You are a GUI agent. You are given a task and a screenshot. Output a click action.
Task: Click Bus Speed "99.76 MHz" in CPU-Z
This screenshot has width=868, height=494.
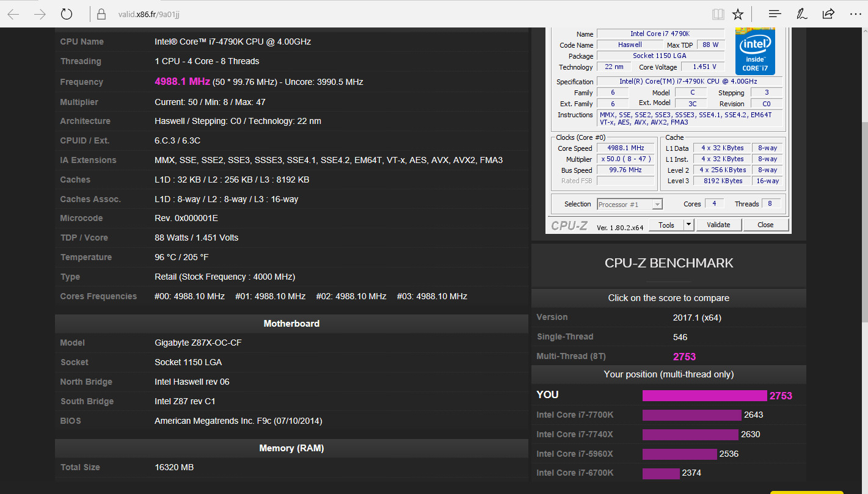[x=625, y=170]
